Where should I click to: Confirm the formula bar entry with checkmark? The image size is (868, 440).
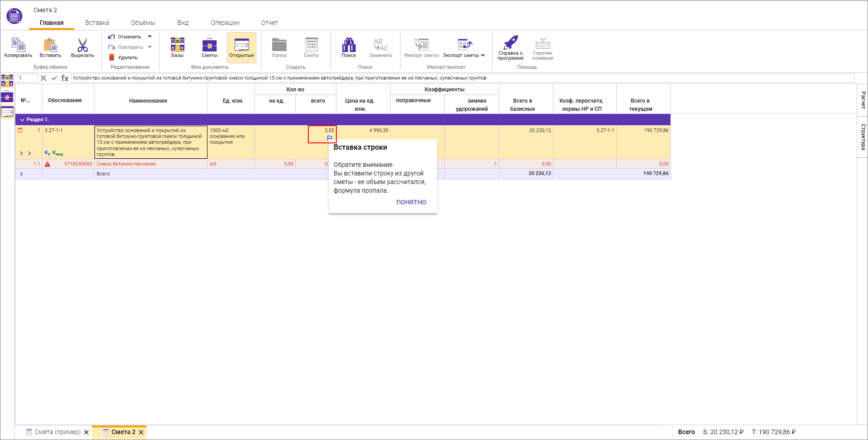point(54,78)
